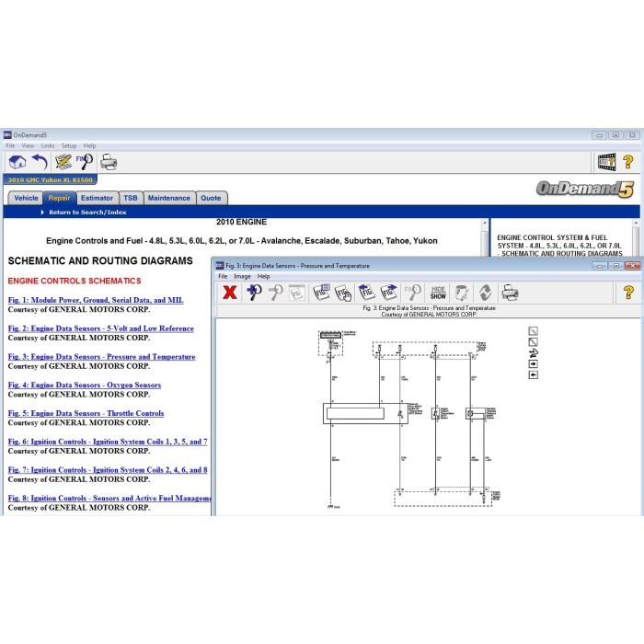Go to next figure icon
The height and width of the screenshot is (644, 644).
(388, 293)
